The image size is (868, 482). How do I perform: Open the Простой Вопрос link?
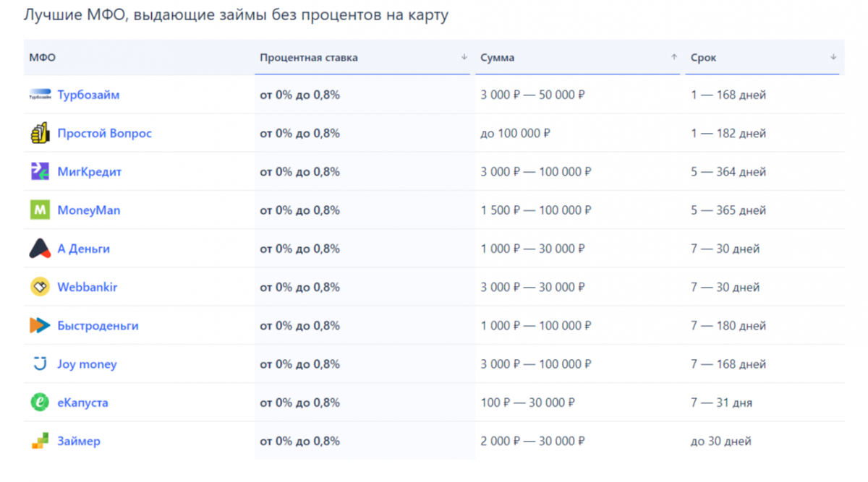pyautogui.click(x=104, y=133)
